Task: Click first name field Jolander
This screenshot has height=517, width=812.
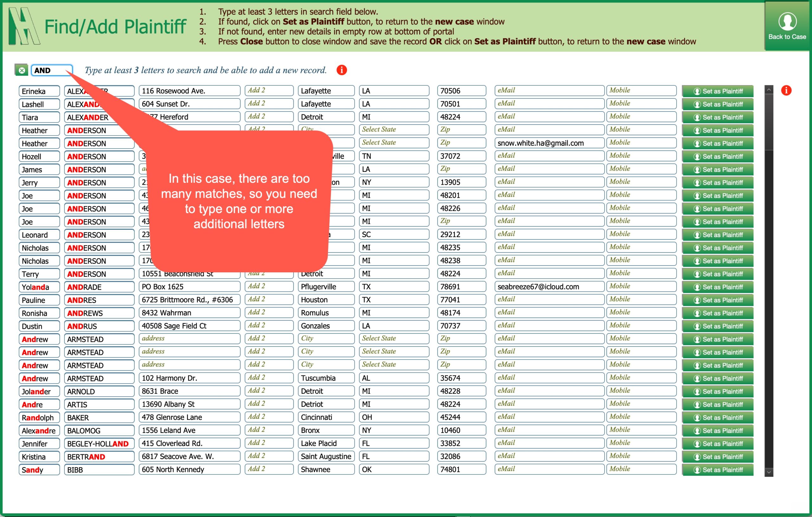Action: click(39, 391)
